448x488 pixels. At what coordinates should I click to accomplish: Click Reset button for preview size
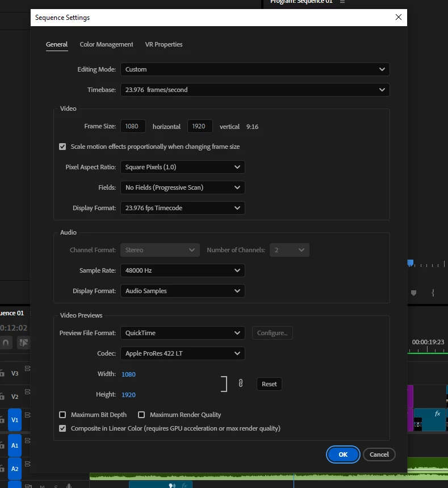click(269, 383)
